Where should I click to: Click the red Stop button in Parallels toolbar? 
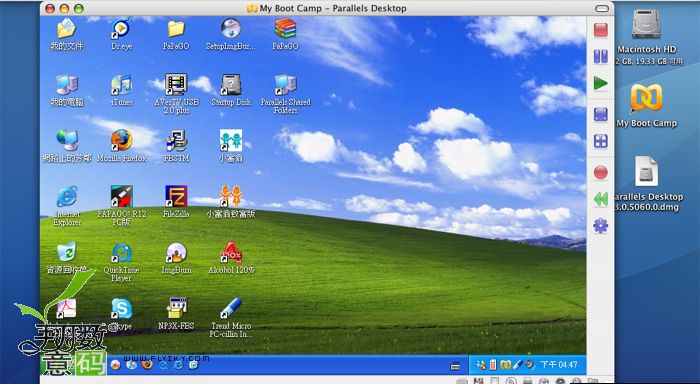601,30
